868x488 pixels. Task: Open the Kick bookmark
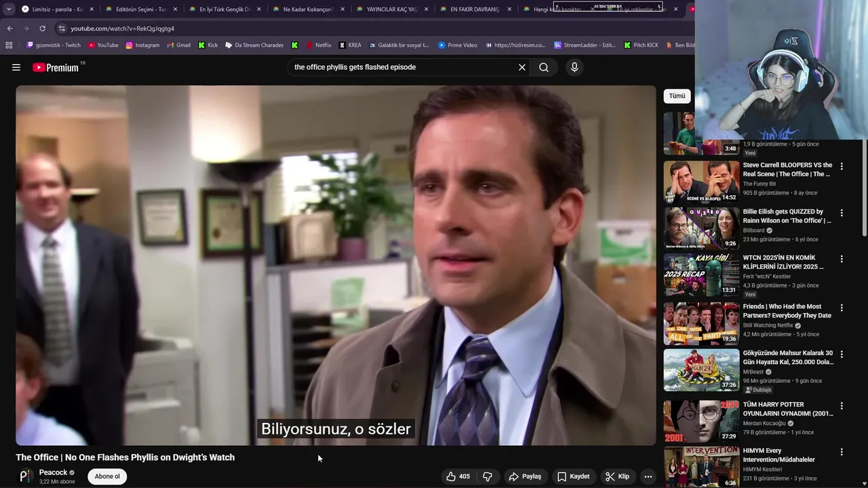(208, 45)
